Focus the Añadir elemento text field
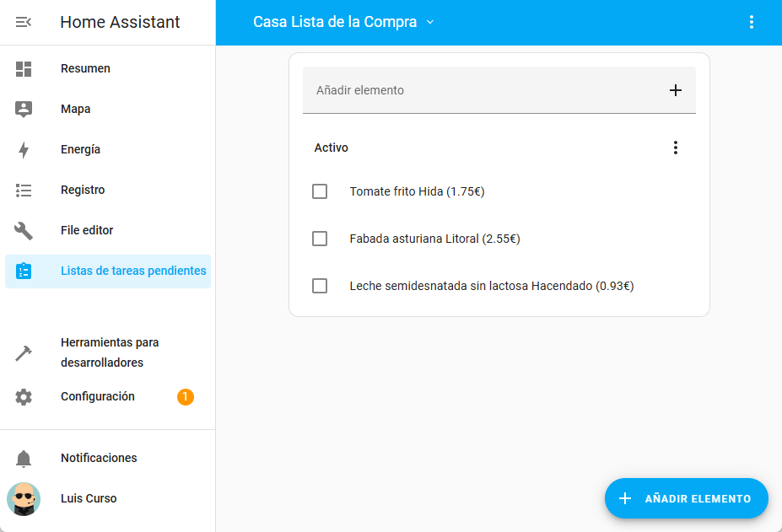The image size is (782, 532). coord(481,90)
